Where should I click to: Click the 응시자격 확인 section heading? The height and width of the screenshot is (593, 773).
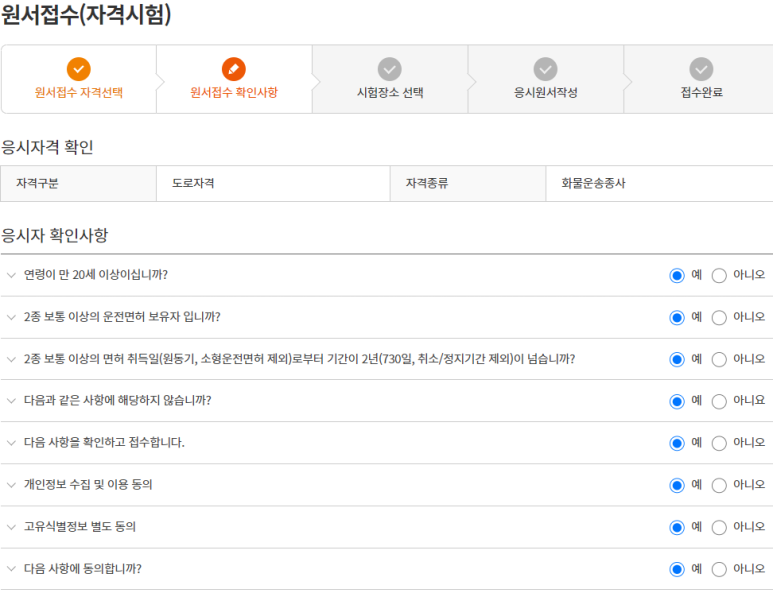click(47, 147)
